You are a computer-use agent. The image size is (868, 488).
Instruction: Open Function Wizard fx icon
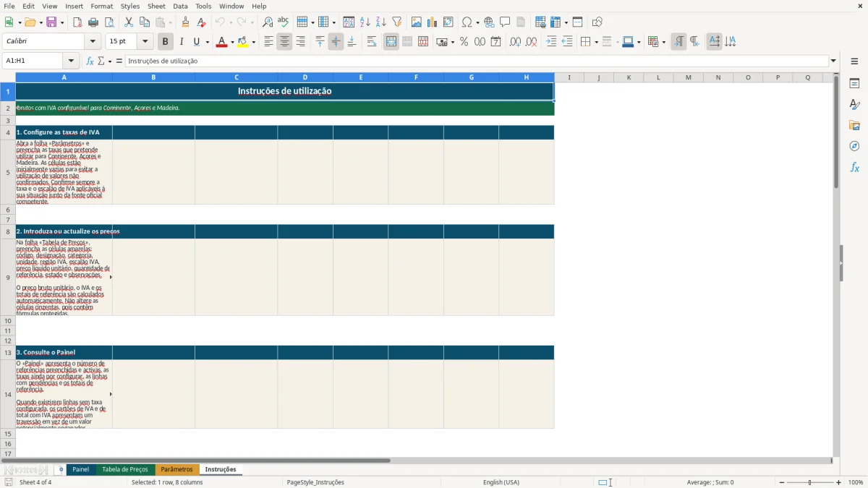(x=90, y=61)
